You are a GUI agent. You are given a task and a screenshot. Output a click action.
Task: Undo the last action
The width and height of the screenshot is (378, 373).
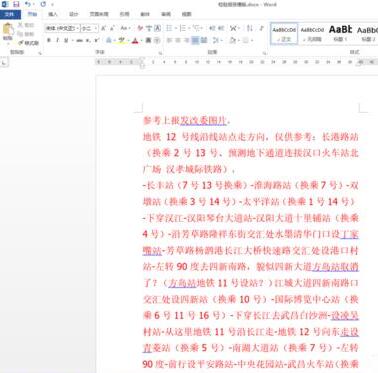coord(28,4)
